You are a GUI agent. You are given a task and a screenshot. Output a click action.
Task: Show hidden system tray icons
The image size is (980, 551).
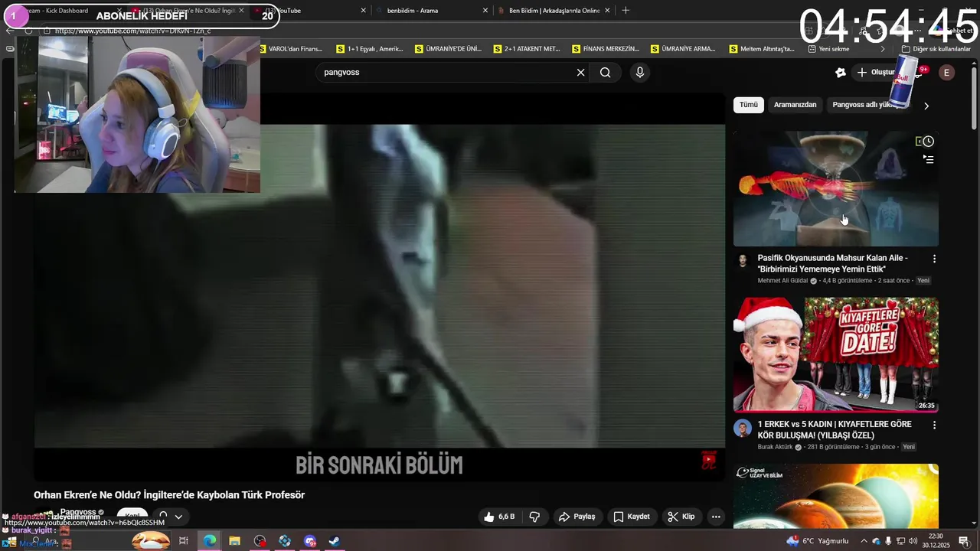[x=864, y=541]
